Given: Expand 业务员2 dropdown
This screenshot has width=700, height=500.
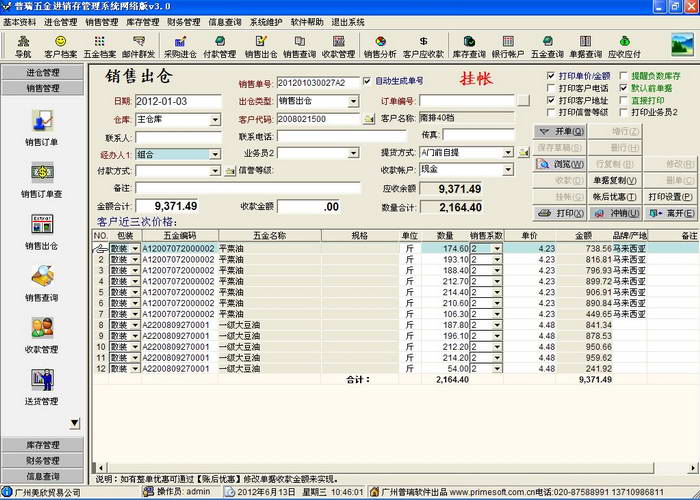Looking at the screenshot, I should click(353, 153).
